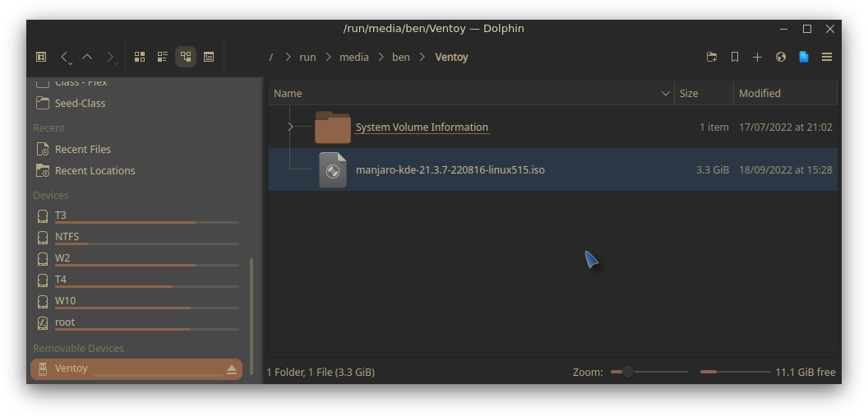Select the Ventoy removable device
868x417 pixels.
click(136, 368)
